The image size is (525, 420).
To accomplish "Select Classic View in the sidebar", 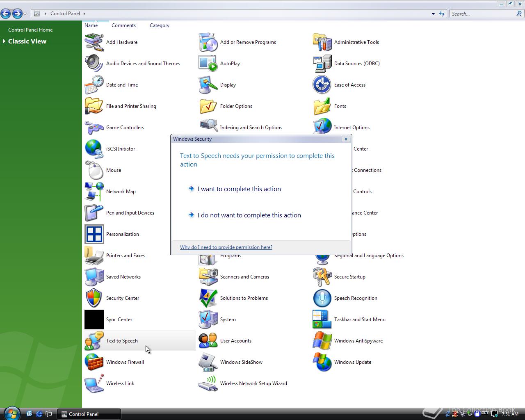I will tap(27, 41).
